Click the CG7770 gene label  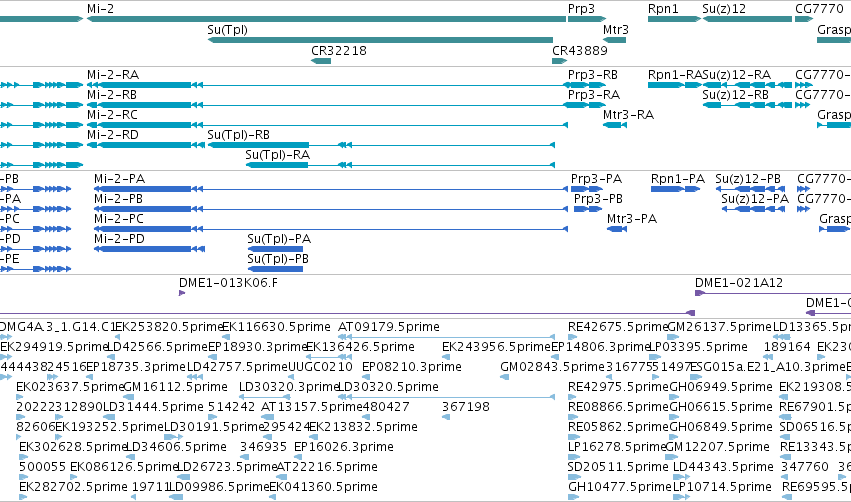click(x=820, y=9)
